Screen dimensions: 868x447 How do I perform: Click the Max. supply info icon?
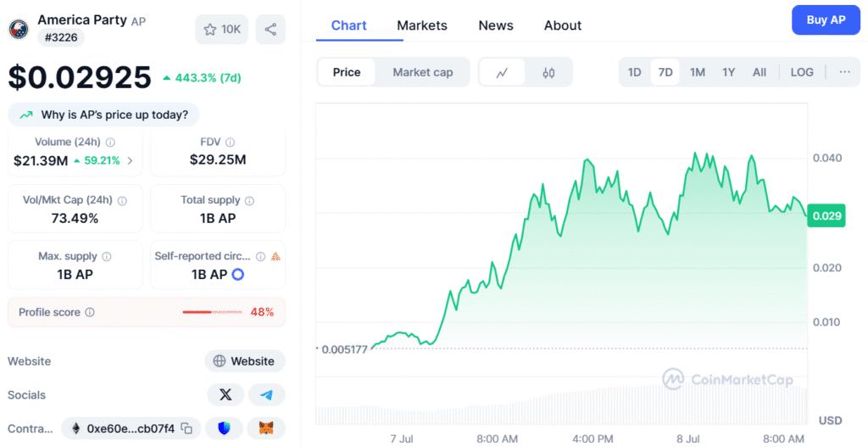tap(107, 256)
